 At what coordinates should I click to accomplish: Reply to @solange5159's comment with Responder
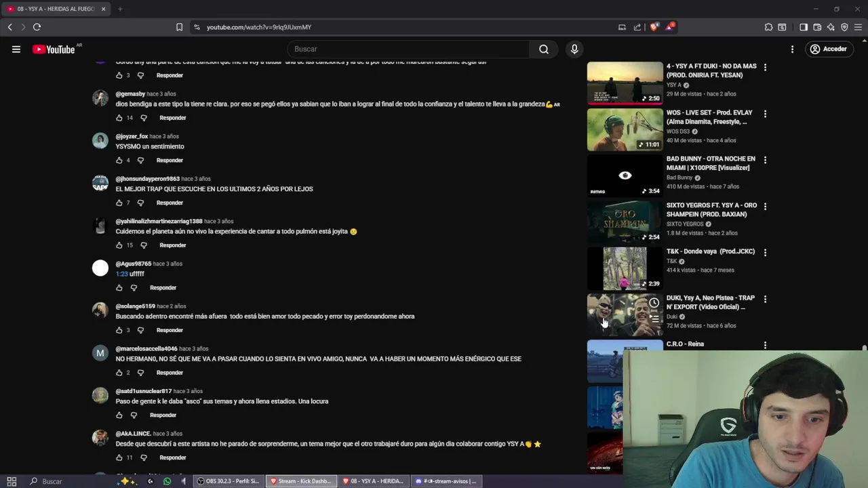point(170,330)
